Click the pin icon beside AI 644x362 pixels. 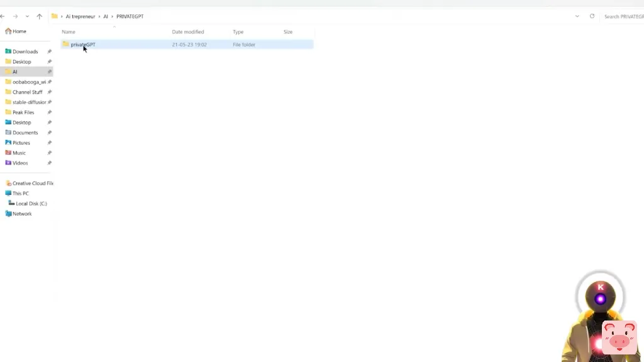49,72
